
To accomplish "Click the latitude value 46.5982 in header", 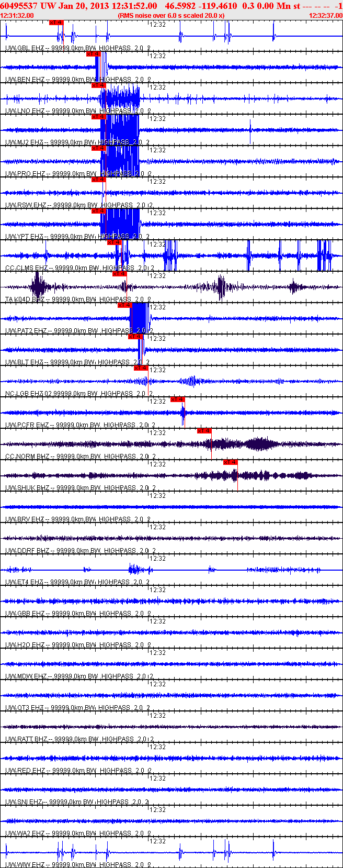I will click(181, 6).
